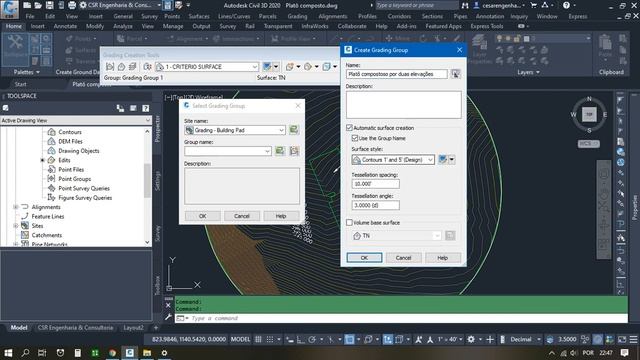Click the grading group Name field
The image size is (640, 360).
point(397,74)
